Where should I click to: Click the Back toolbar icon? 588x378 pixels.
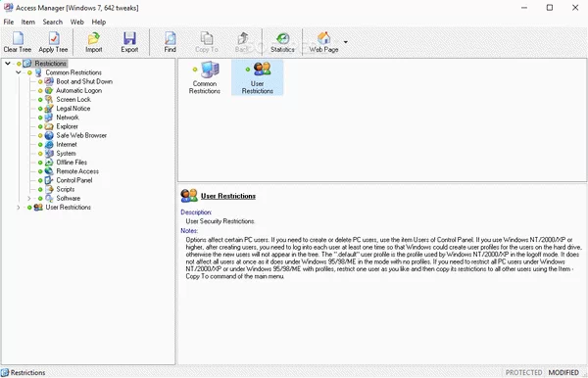(243, 38)
